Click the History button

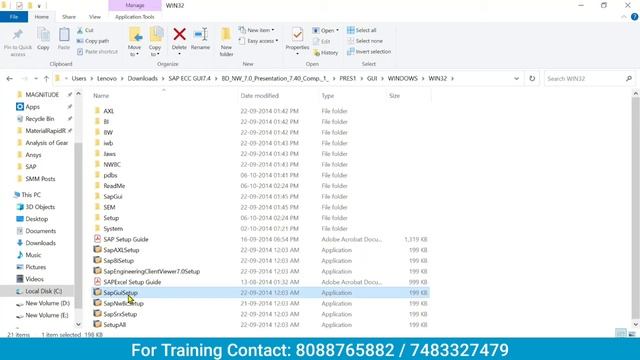click(326, 52)
